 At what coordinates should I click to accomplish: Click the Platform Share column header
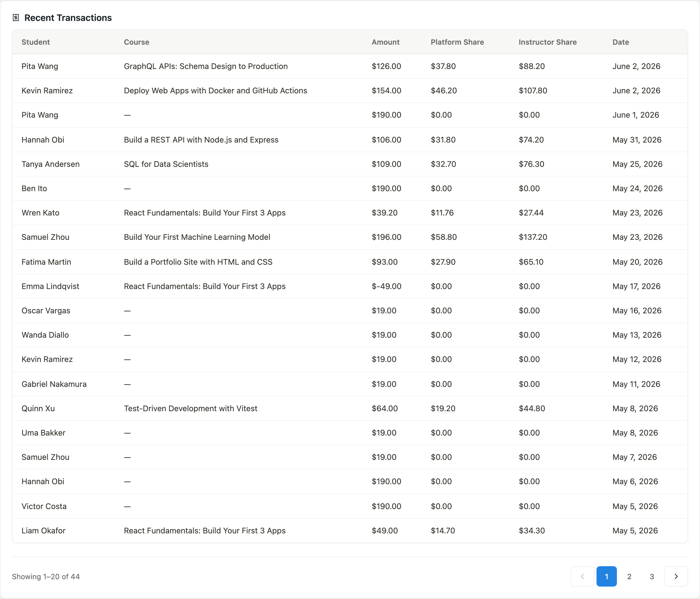click(457, 42)
